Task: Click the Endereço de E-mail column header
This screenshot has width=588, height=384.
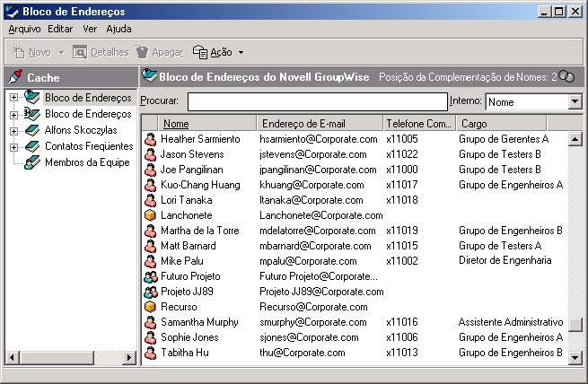Action: [319, 123]
